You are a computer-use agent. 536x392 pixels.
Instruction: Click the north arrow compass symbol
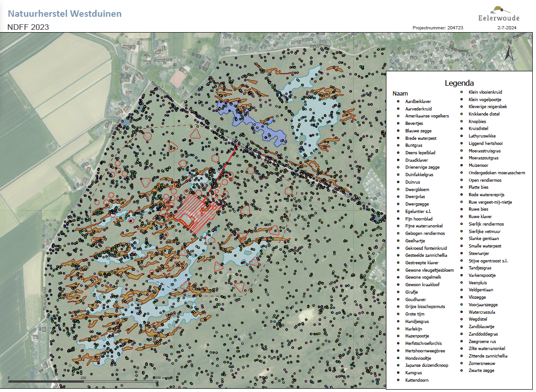[x=510, y=50]
